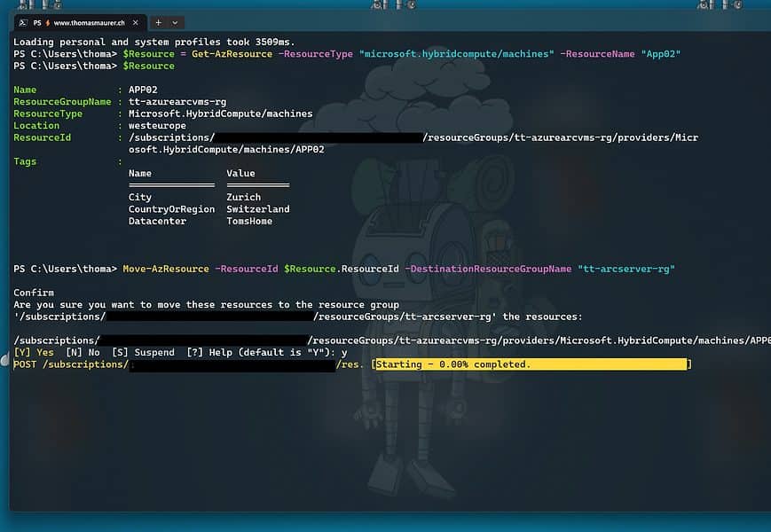Click the Switzerland tag value
Viewport: 771px width, 532px height.
point(258,209)
